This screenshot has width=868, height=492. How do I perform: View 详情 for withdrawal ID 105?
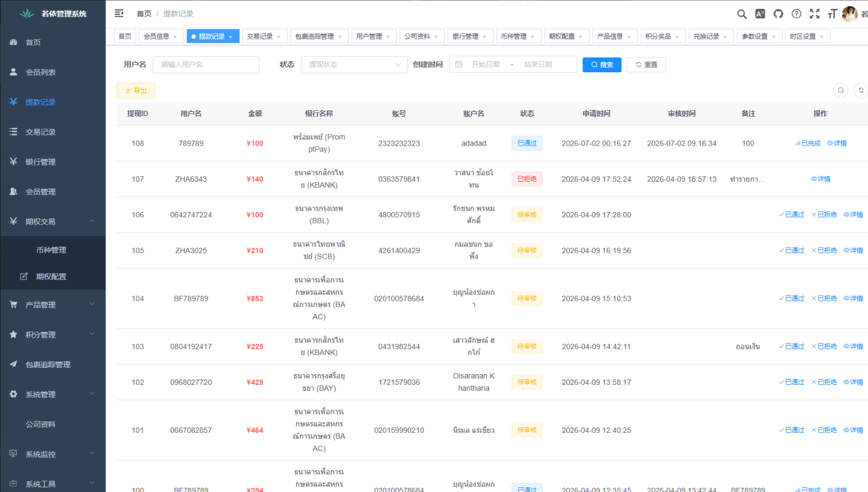(853, 250)
